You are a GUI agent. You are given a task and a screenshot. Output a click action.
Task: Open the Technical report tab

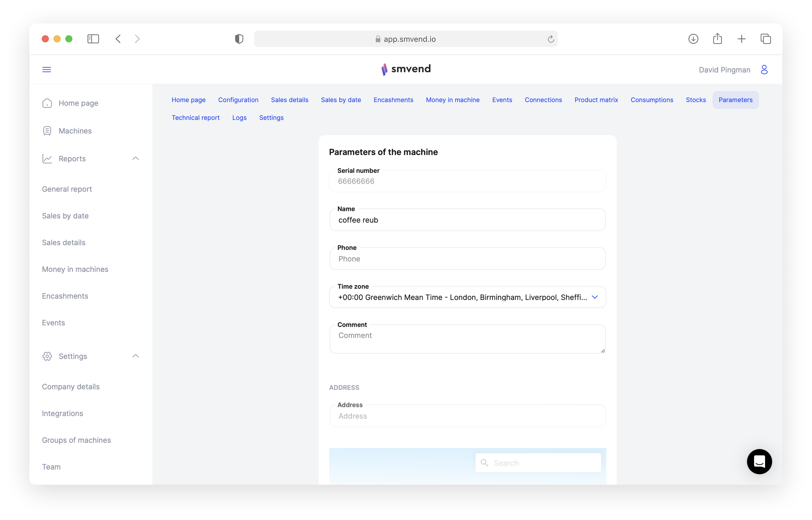[x=195, y=117]
